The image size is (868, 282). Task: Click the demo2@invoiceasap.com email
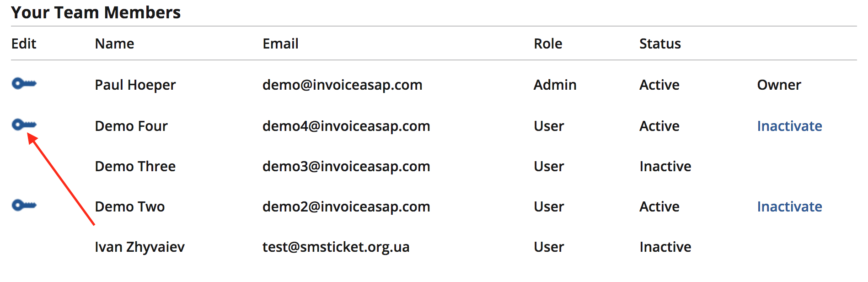tap(346, 206)
